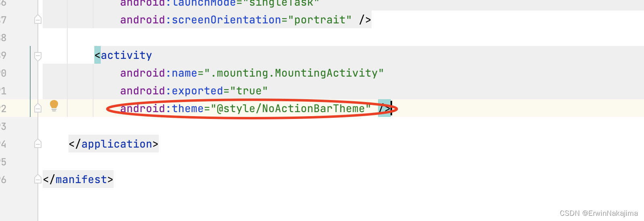Click the closing manifest tag text
Image resolution: width=644 pixels, height=221 pixels.
[x=78, y=179]
